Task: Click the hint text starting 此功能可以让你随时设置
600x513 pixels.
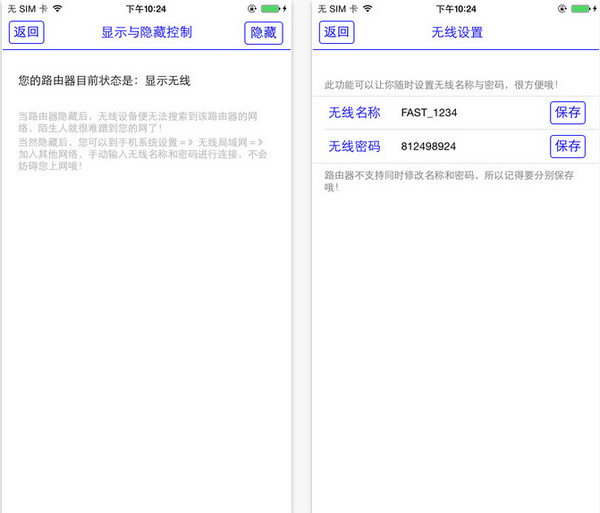Action: [x=441, y=85]
